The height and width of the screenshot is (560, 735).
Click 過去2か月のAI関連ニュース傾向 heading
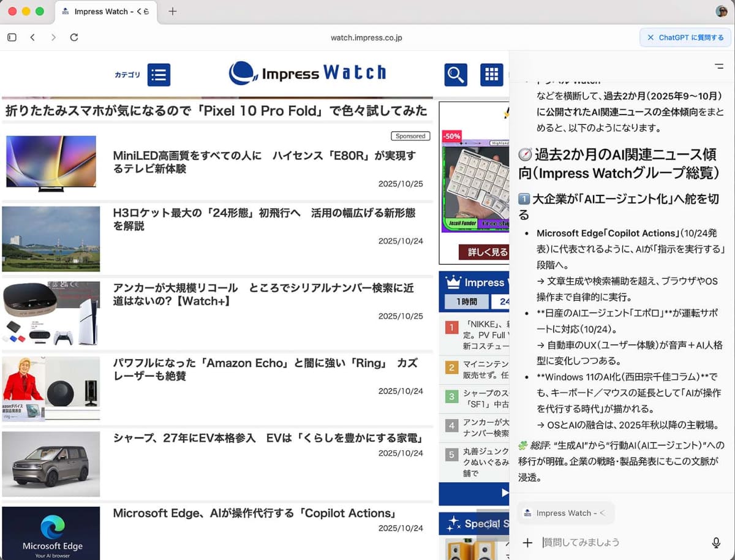pos(619,164)
